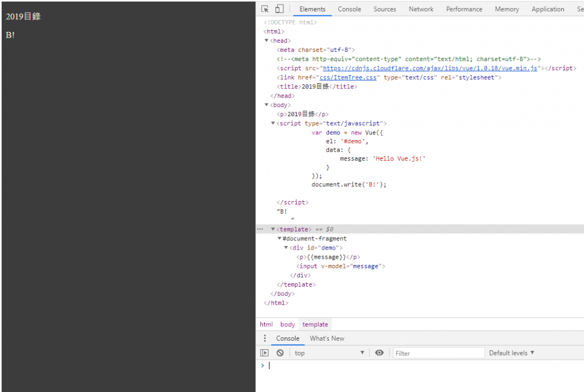Click the document.write('B!') code line
584x392 pixels.
tap(349, 185)
